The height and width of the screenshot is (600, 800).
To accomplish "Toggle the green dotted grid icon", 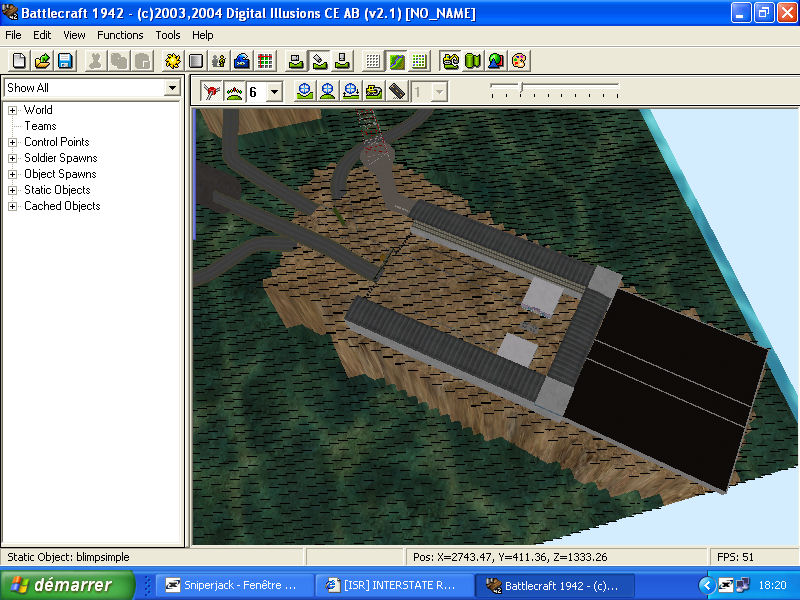I will (419, 61).
